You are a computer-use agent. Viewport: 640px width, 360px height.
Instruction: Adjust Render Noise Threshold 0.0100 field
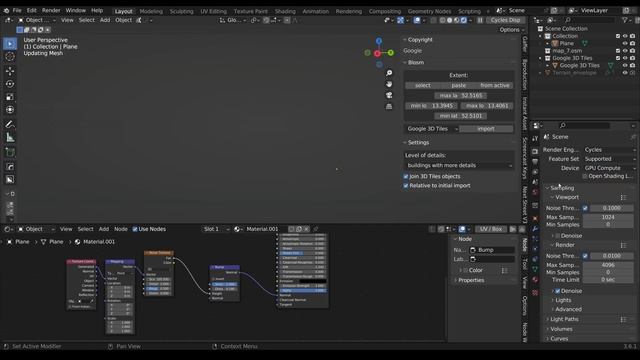coord(611,256)
